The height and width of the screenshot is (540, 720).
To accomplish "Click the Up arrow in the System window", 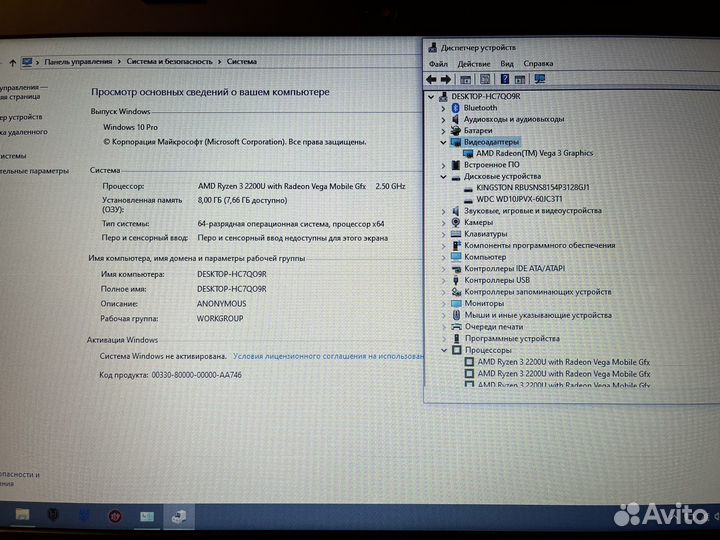I will [12, 62].
